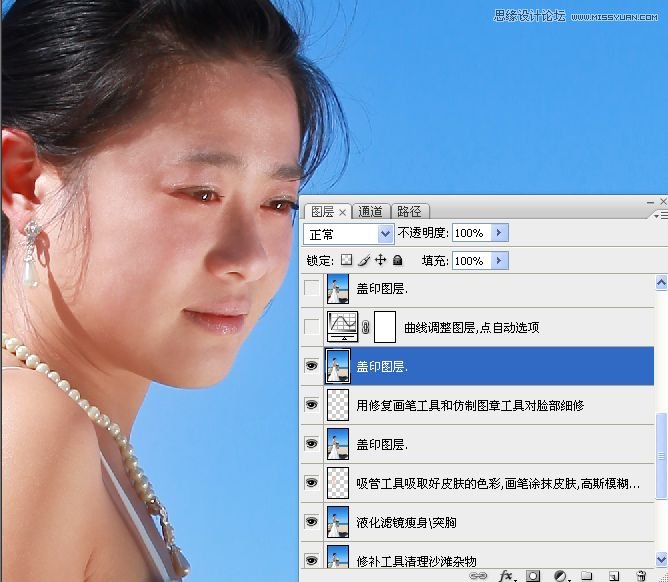Select the topmost 盖印图层 layer name
Screen dimensions: 668x582
[382, 289]
